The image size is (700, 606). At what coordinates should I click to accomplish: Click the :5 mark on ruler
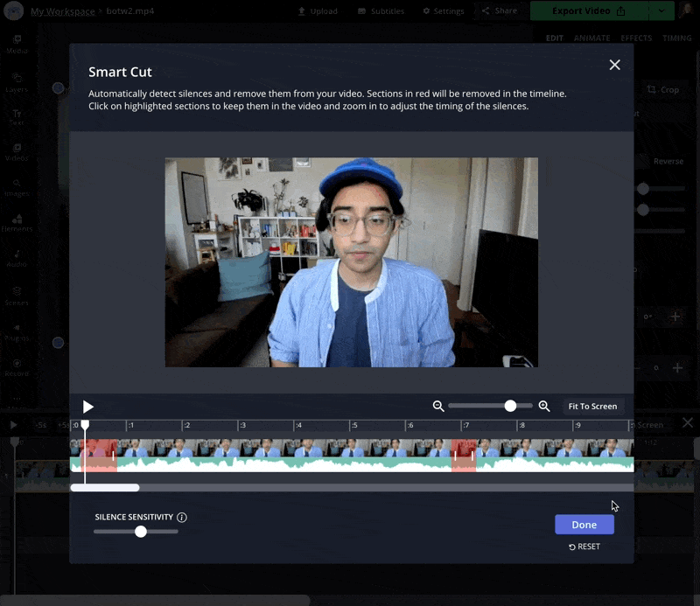click(x=354, y=425)
